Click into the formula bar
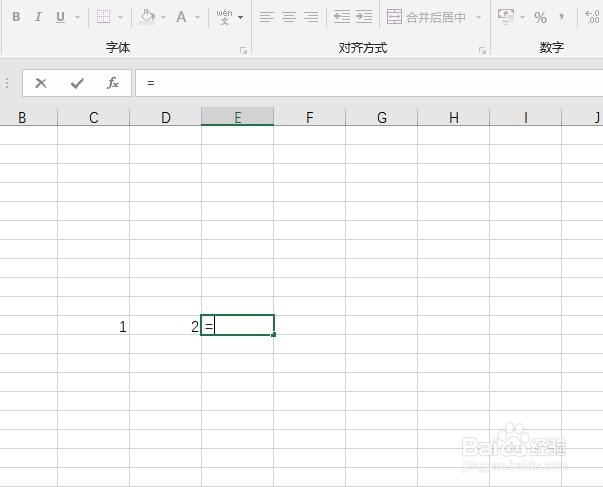 pos(369,83)
